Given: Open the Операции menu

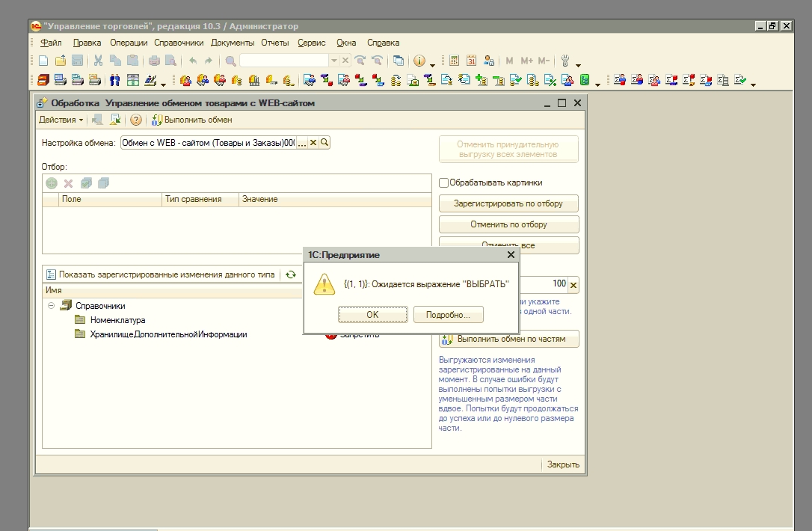Looking at the screenshot, I should pyautogui.click(x=129, y=43).
